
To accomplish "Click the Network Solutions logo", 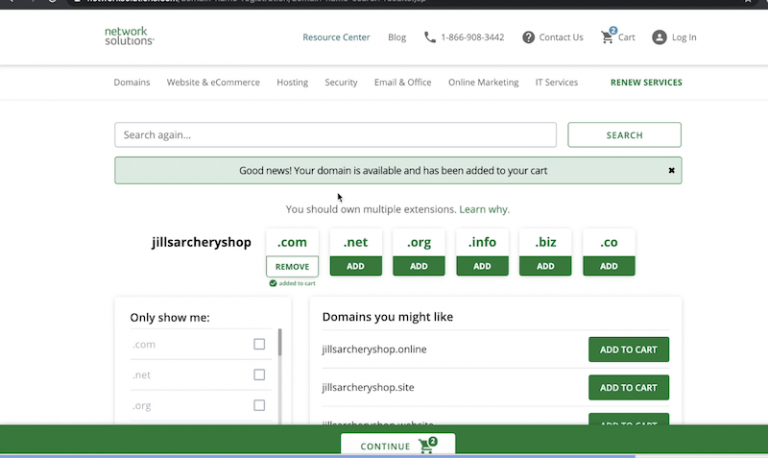I will click(129, 36).
